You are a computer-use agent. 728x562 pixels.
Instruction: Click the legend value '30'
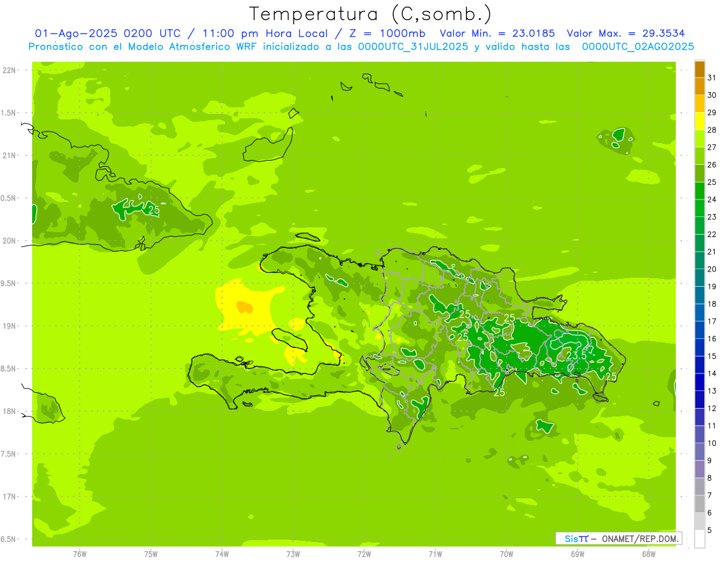712,95
